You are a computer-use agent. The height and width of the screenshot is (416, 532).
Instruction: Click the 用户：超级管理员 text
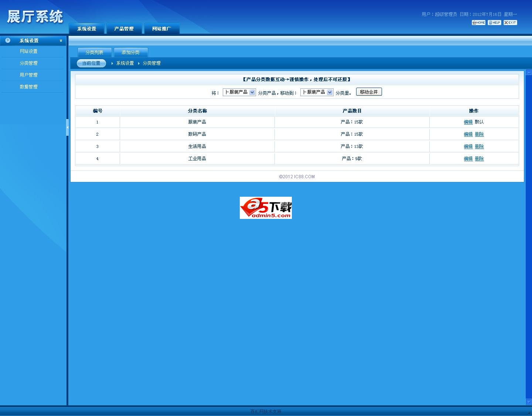pyautogui.click(x=439, y=14)
